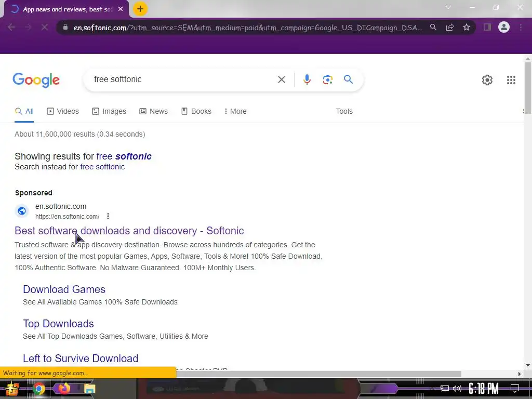
Task: Follow the corrected 'free softonic' link
Action: [124, 156]
